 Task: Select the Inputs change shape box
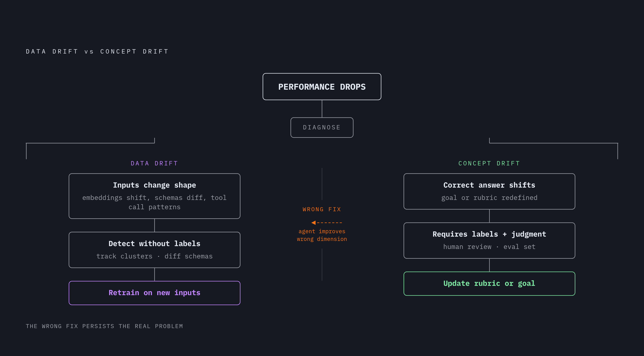(x=155, y=196)
